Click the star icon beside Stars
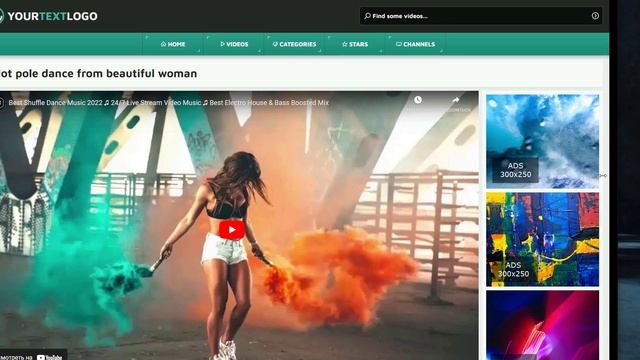 coord(344,44)
